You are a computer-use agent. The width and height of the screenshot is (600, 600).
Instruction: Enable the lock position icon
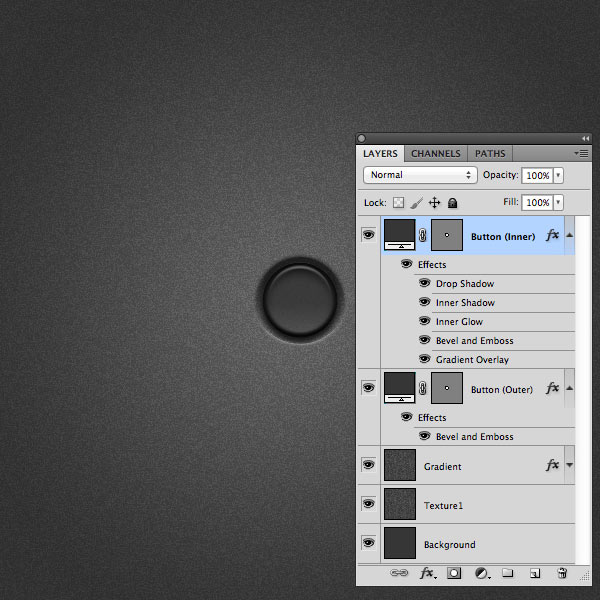coord(434,202)
